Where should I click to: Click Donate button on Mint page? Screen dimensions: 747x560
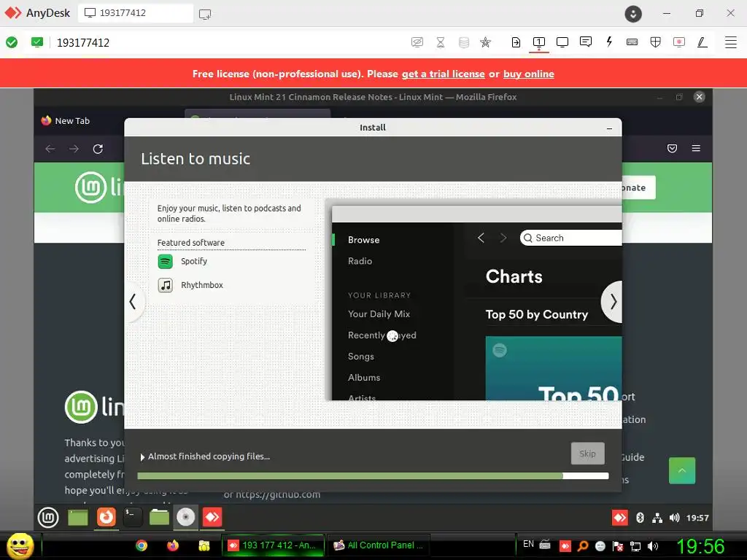click(638, 187)
